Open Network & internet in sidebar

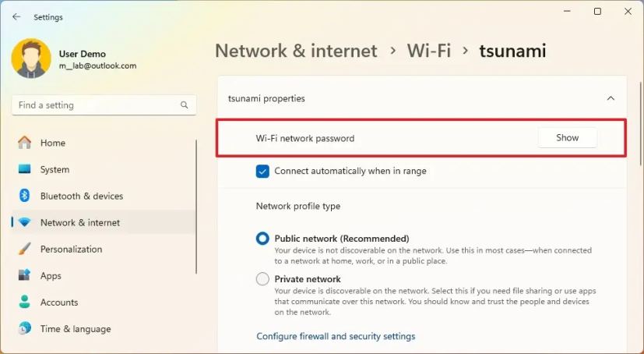click(x=80, y=222)
